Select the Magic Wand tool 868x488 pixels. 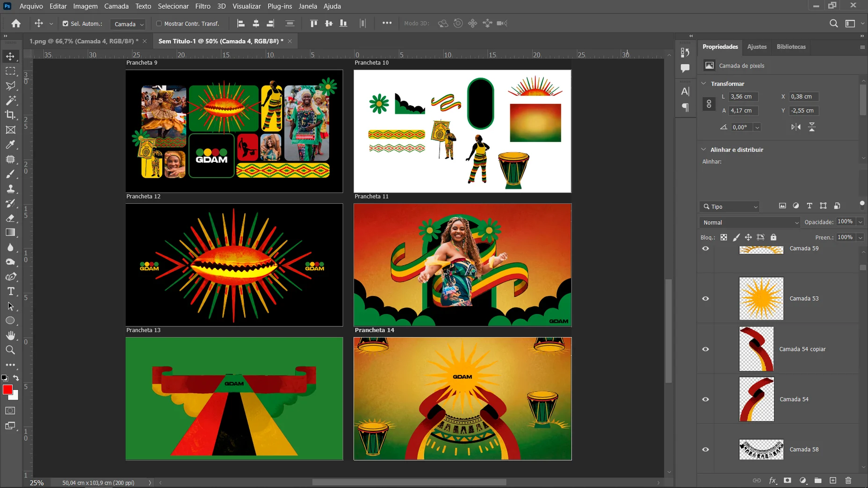[x=10, y=100]
